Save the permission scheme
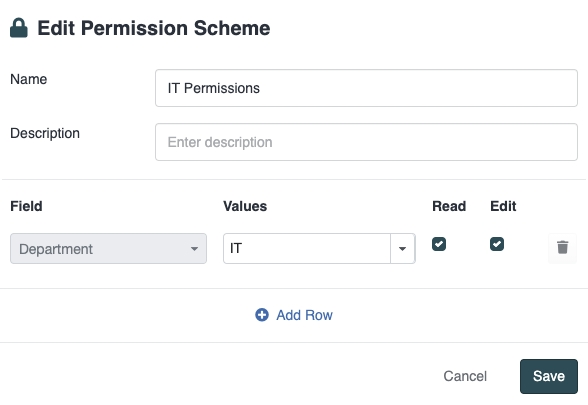This screenshot has height=405, width=588. pyautogui.click(x=549, y=376)
